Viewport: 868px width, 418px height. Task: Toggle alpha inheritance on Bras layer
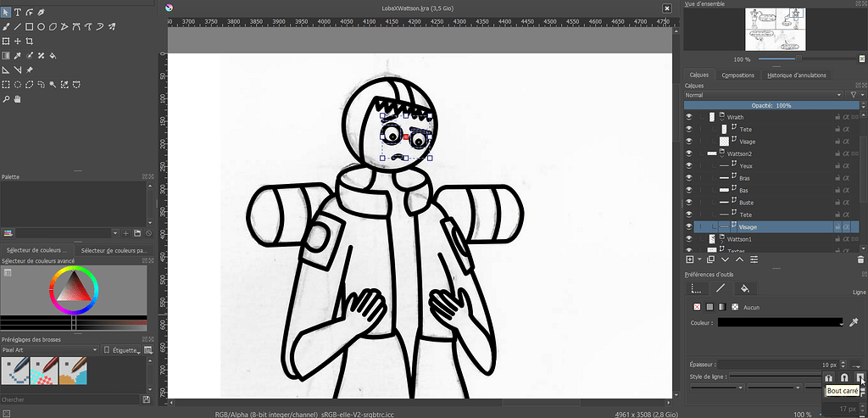[847, 178]
